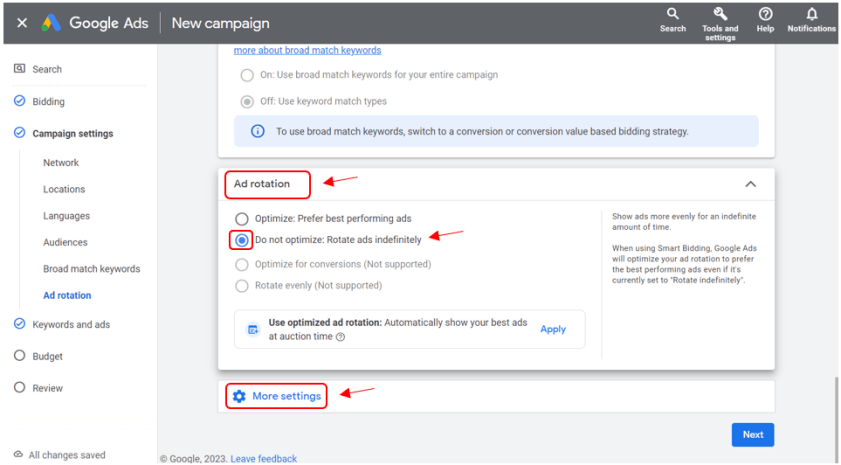The width and height of the screenshot is (841, 465).
Task: Click the optimized ad rotation recommendation icon
Action: point(253,329)
